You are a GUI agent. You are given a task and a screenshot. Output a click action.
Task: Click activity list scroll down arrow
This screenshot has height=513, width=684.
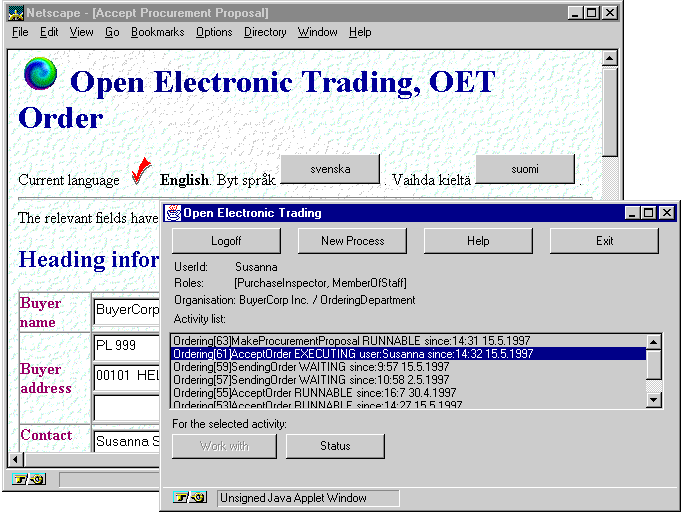653,399
